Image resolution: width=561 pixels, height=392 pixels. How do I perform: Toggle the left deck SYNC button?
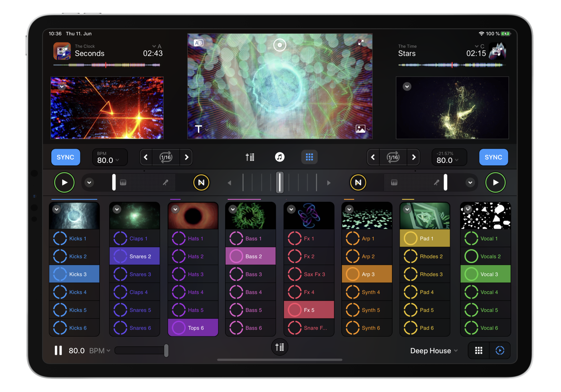[66, 157]
